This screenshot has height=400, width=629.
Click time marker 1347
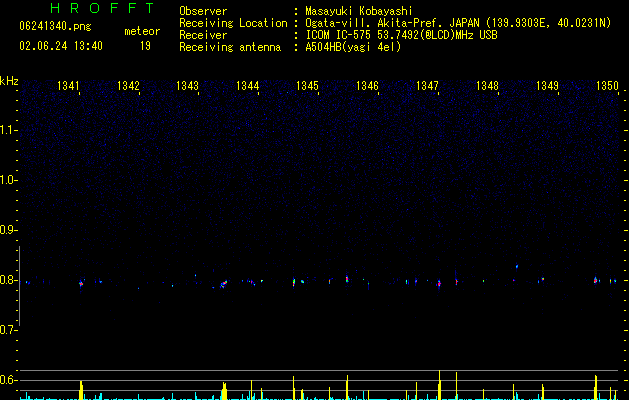click(427, 85)
